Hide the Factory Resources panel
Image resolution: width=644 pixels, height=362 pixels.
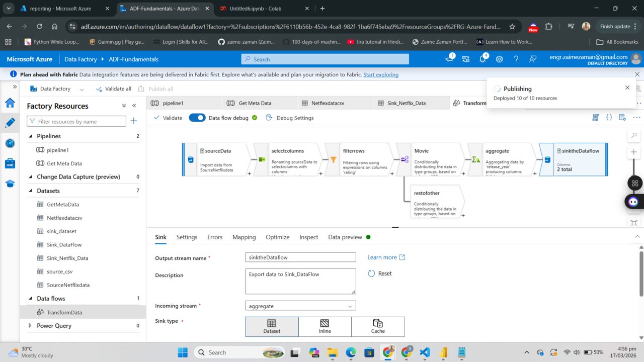(x=134, y=106)
